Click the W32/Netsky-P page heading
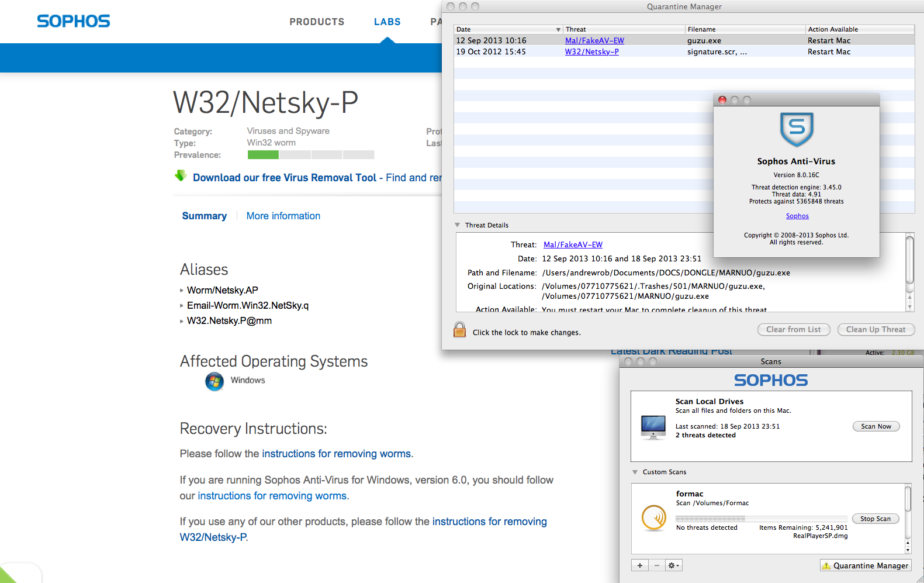Screen dimensions: 924x583 [265, 102]
